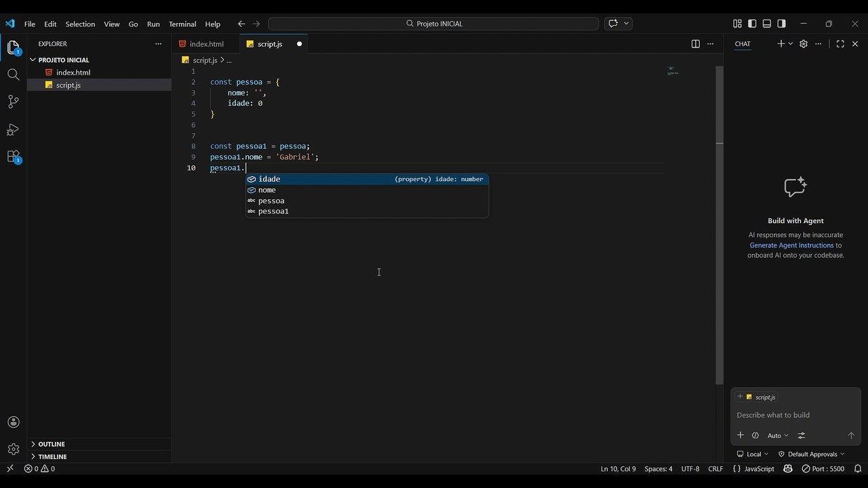Pick the nome autocomplete suggestion
Screen dimensions: 868x488
coord(367,190)
